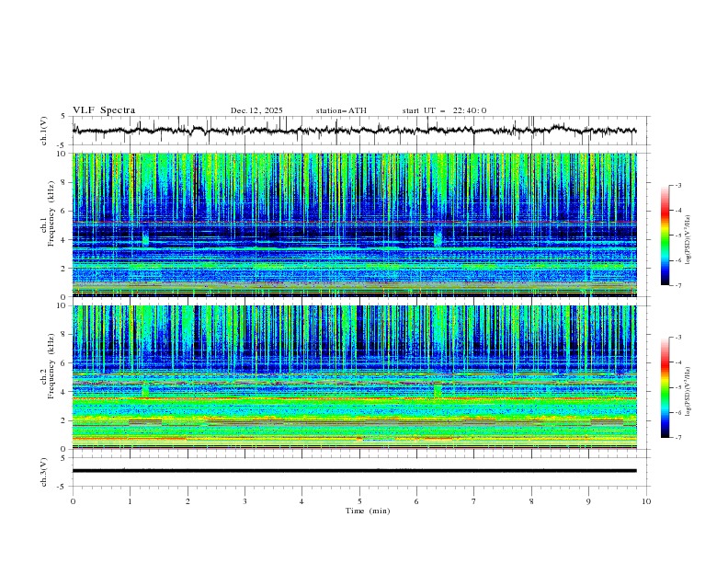Screen dimensions: 728x563
Task: Click the -7 label on ch.2 color bar
Action: click(677, 438)
